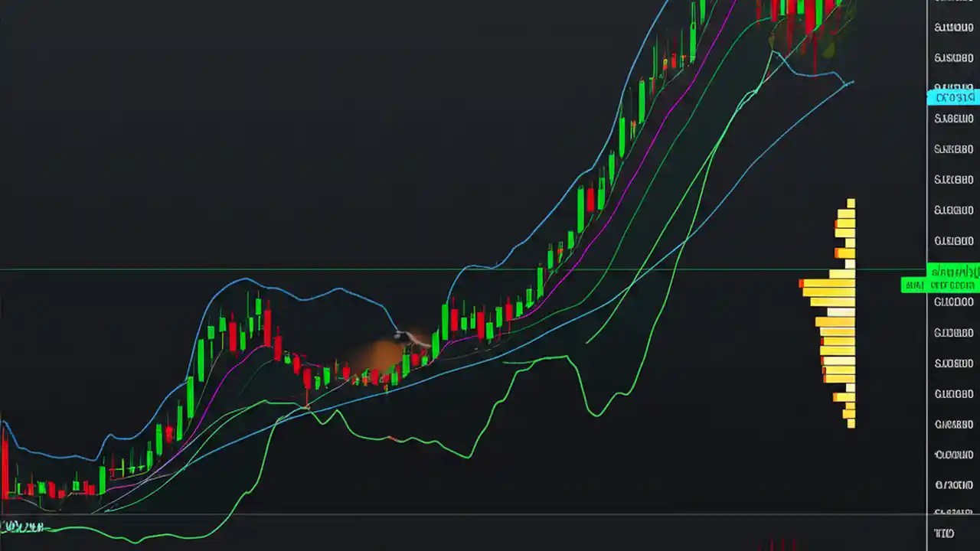
Task: Click the bottom-left indicator name label
Action: click(x=23, y=527)
